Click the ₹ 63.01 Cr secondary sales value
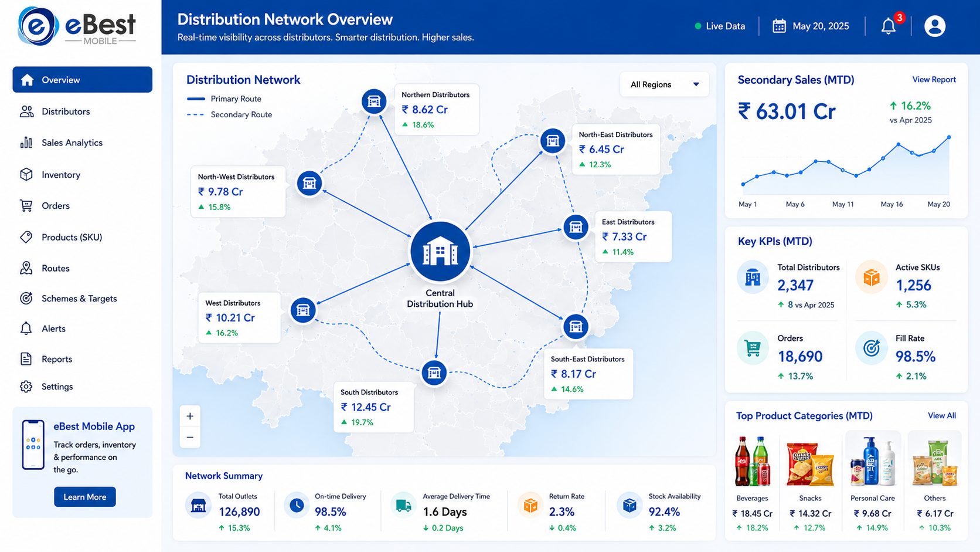 click(x=787, y=111)
